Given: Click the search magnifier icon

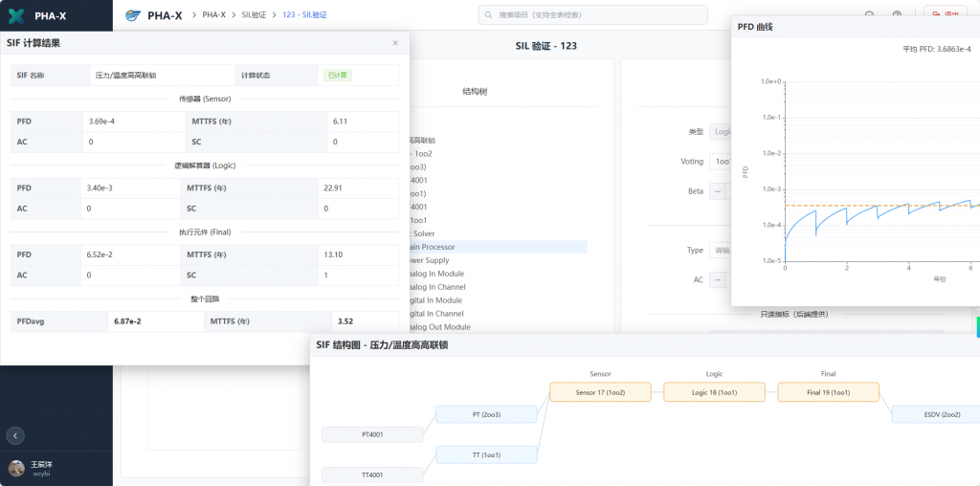Looking at the screenshot, I should 490,15.
